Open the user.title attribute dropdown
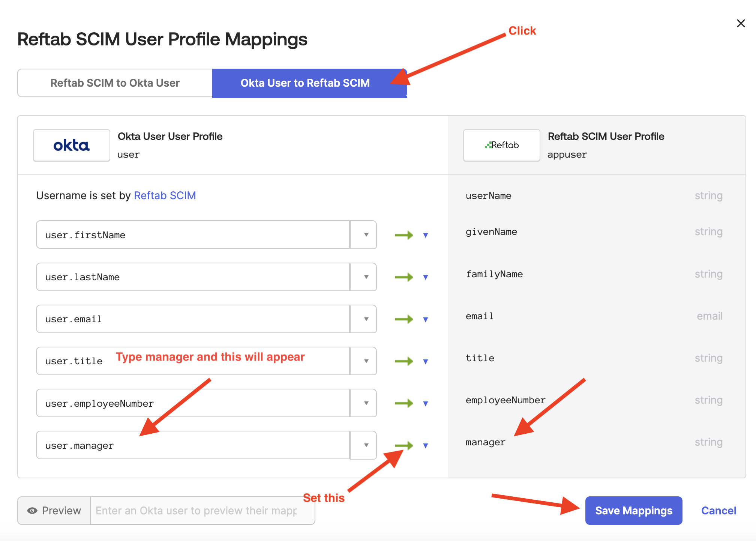 363,361
